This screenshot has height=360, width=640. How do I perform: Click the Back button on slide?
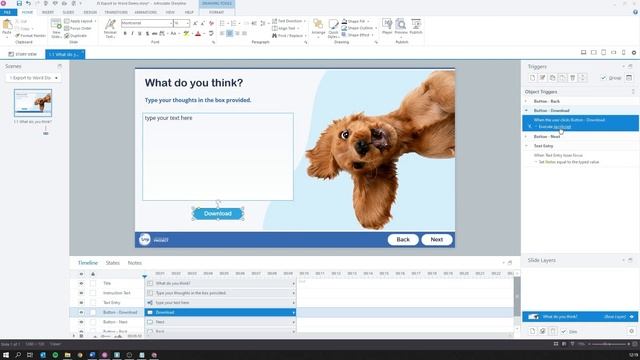pos(403,240)
